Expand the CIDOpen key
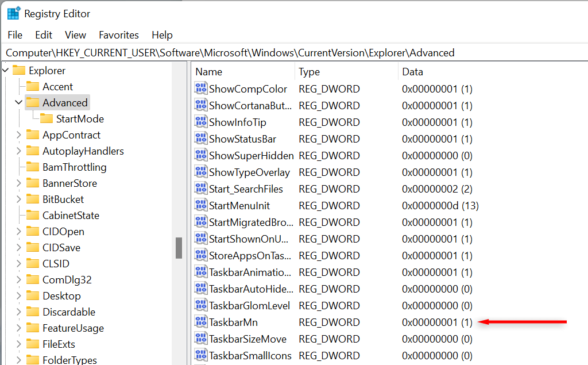The width and height of the screenshot is (588, 365). point(19,232)
